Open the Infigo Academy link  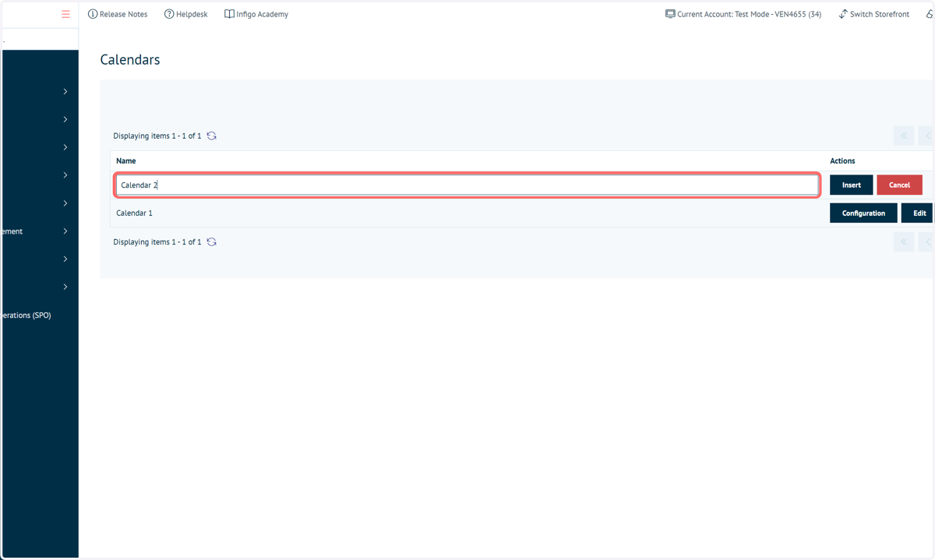tap(263, 14)
